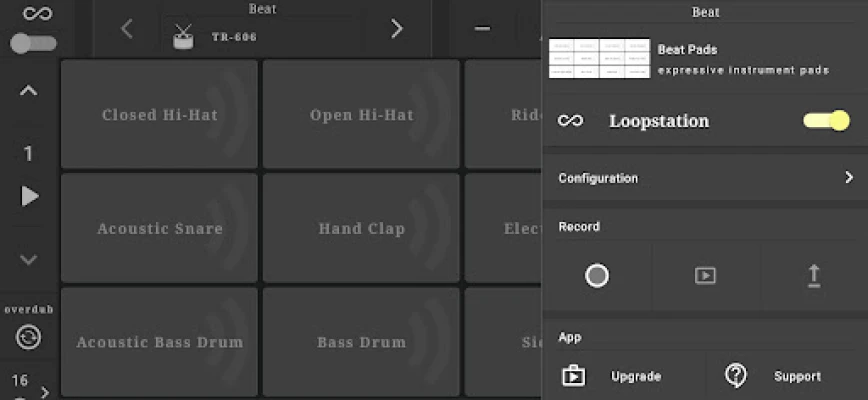The image size is (868, 400).
Task: Click the TR-606 drum kit icon
Action: (183, 37)
